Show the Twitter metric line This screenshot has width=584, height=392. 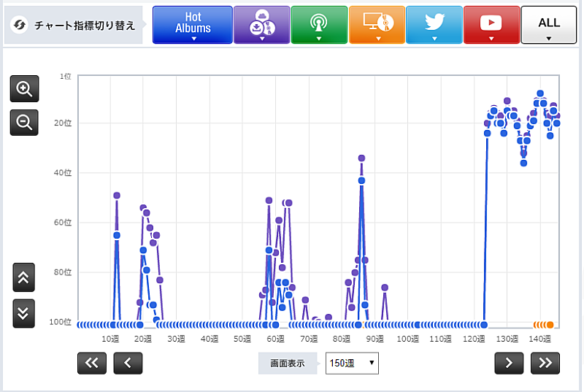(434, 25)
